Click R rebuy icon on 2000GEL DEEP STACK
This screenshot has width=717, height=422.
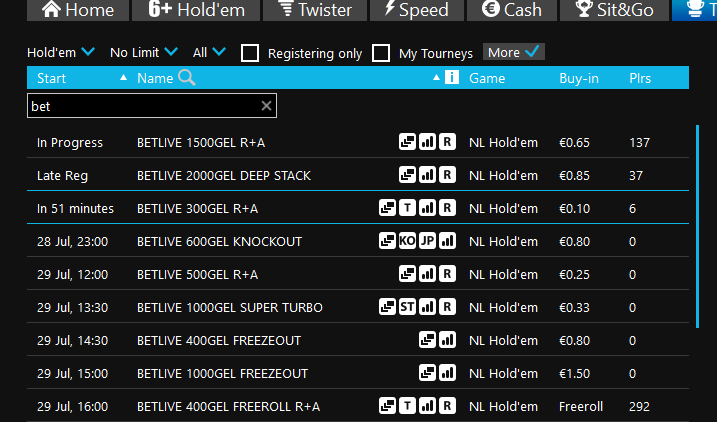pos(447,175)
